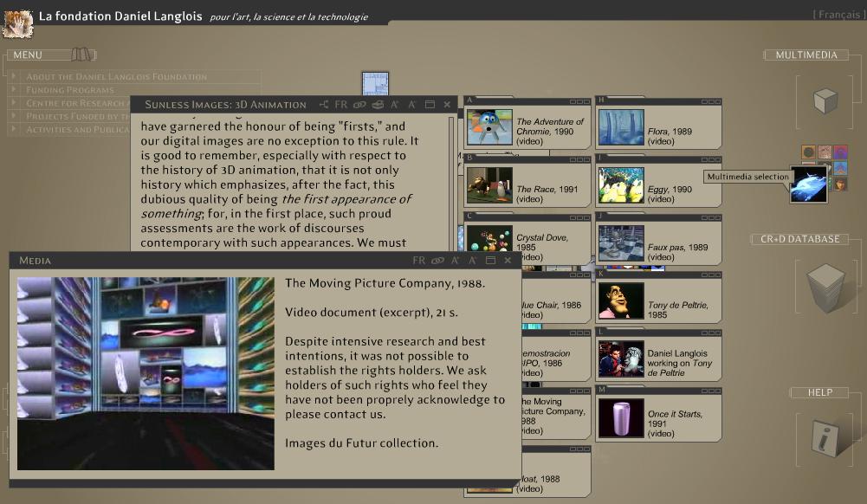Expand the arrow beside About the Daniel Langlois Foundation
Viewport: 867px width, 504px height.
click(x=14, y=76)
